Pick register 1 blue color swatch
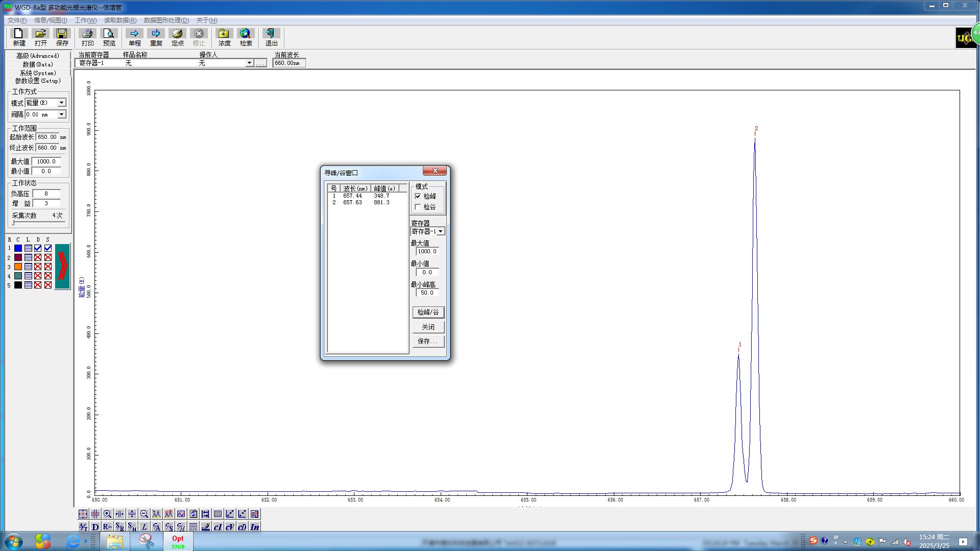Viewport: 980px width, 551px height. tap(18, 248)
